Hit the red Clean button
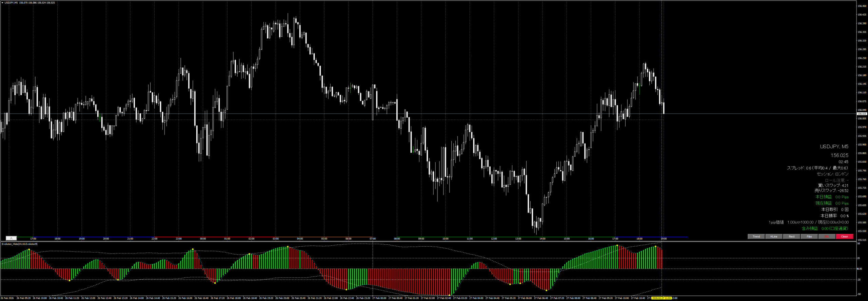Viewport: 868px width, 301px height. tap(844, 237)
